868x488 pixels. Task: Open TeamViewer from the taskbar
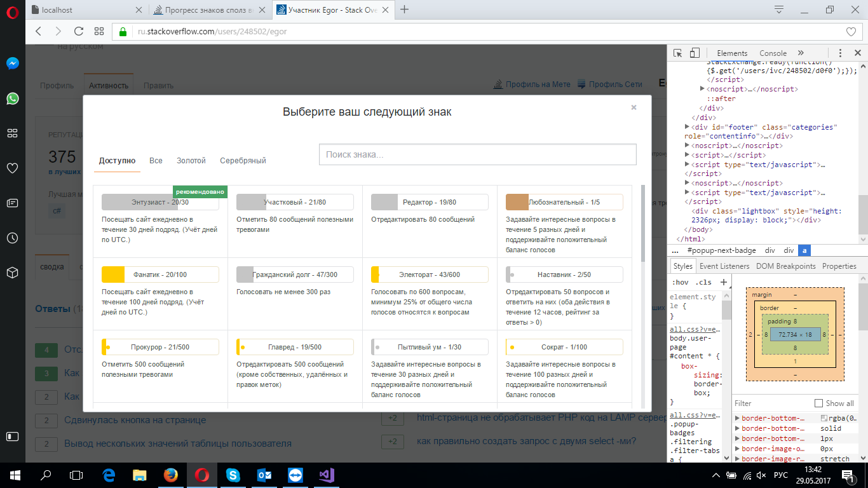tap(295, 475)
